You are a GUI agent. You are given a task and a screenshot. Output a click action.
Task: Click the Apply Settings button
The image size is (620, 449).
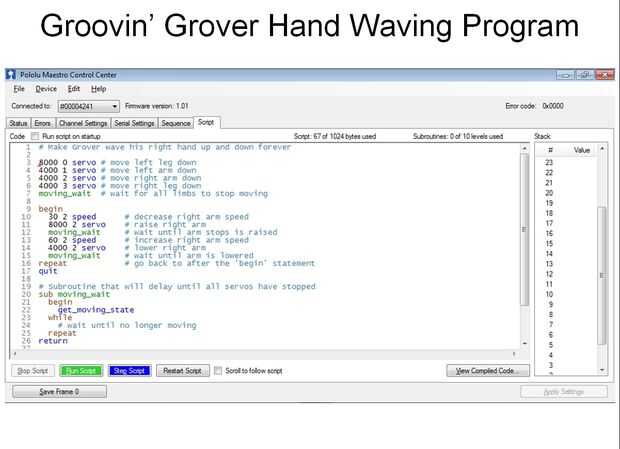tap(564, 392)
